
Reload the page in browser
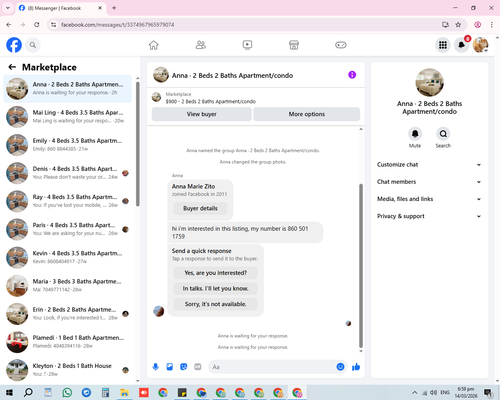click(x=37, y=25)
